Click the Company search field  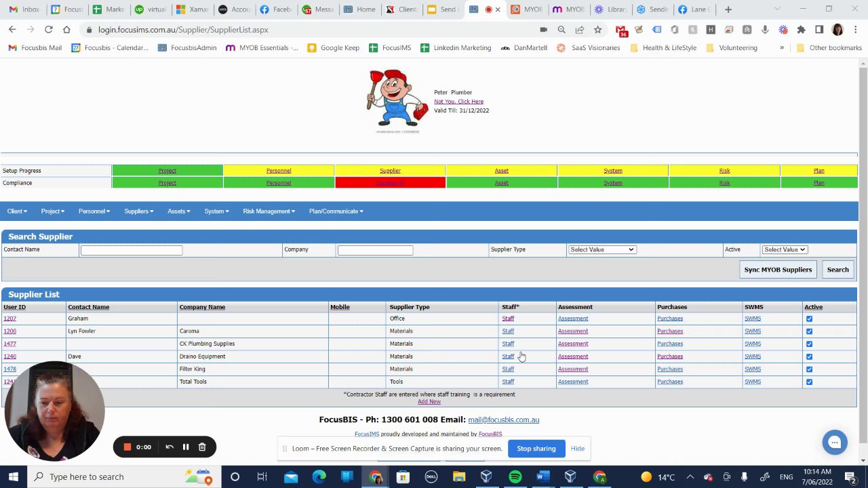tap(375, 250)
